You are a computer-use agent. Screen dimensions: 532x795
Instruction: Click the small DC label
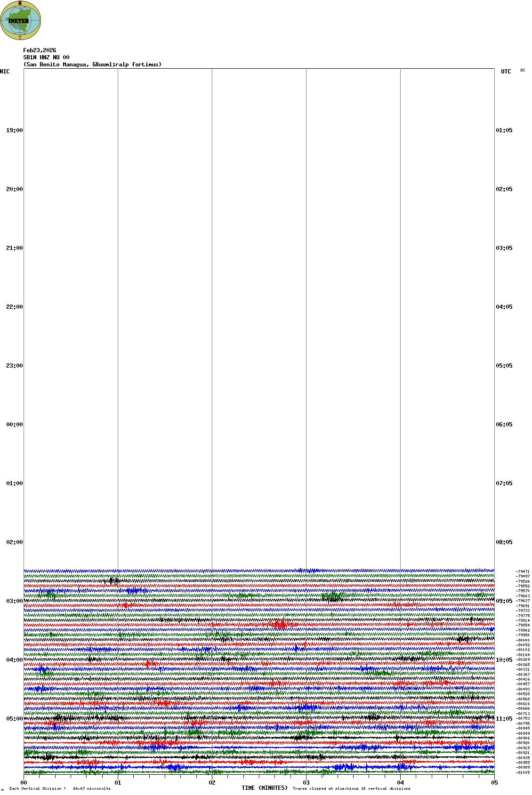[523, 71]
